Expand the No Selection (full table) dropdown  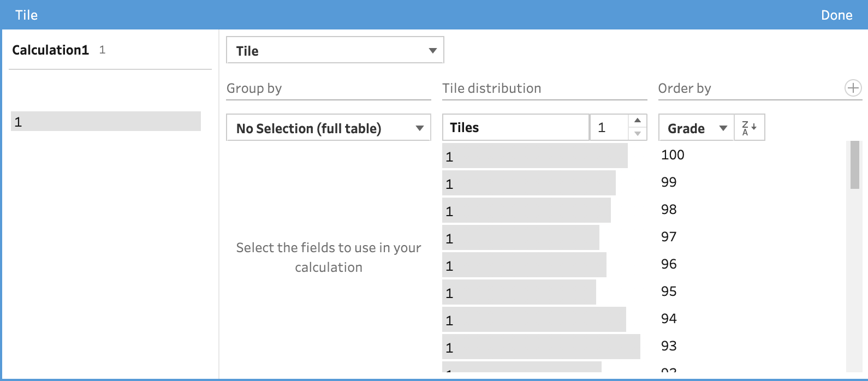click(x=328, y=128)
